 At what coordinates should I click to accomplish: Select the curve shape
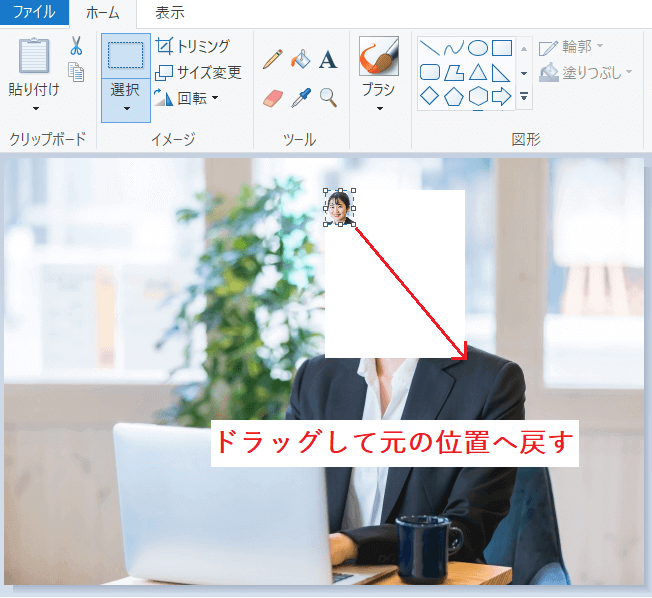(x=454, y=48)
